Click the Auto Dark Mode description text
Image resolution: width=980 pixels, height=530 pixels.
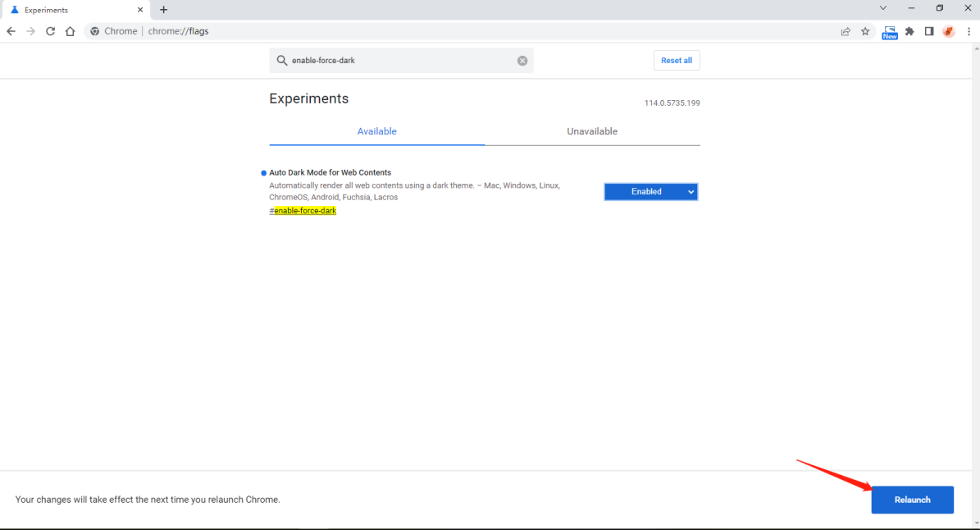pyautogui.click(x=414, y=191)
